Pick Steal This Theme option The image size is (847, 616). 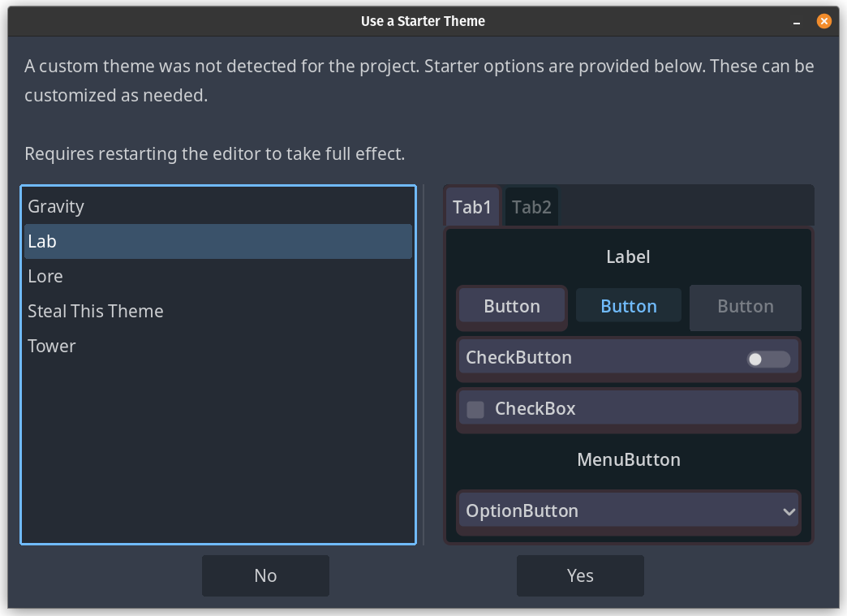coord(96,311)
